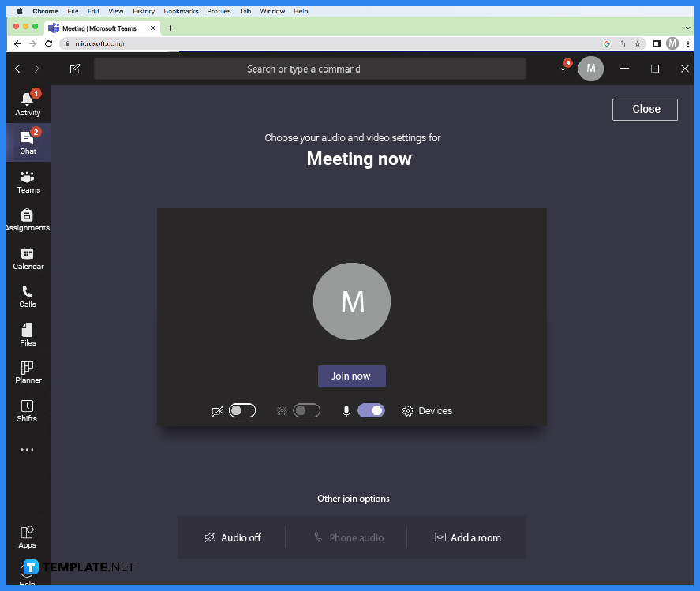Mute the microphone toggle
Screen dimensions: 700x591
click(372, 410)
